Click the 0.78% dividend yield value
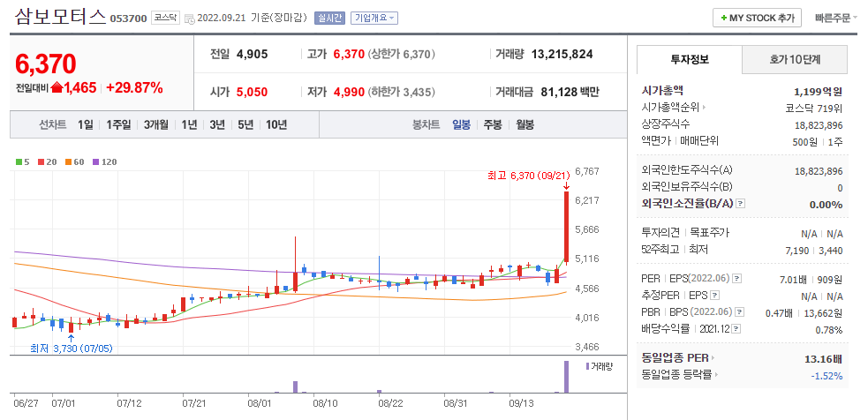 [x=830, y=330]
